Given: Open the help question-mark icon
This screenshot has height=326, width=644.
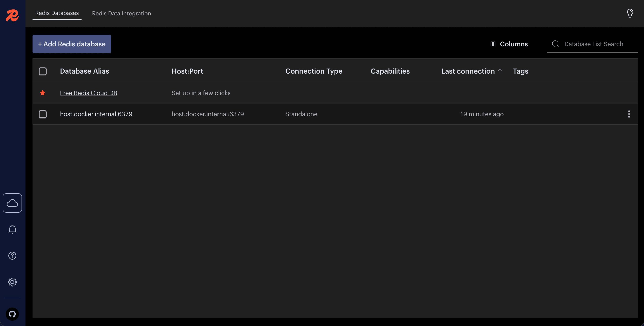Looking at the screenshot, I should [12, 255].
